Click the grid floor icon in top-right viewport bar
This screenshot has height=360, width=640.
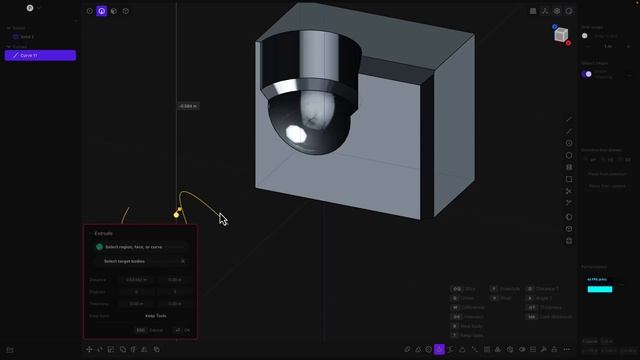(x=533, y=11)
